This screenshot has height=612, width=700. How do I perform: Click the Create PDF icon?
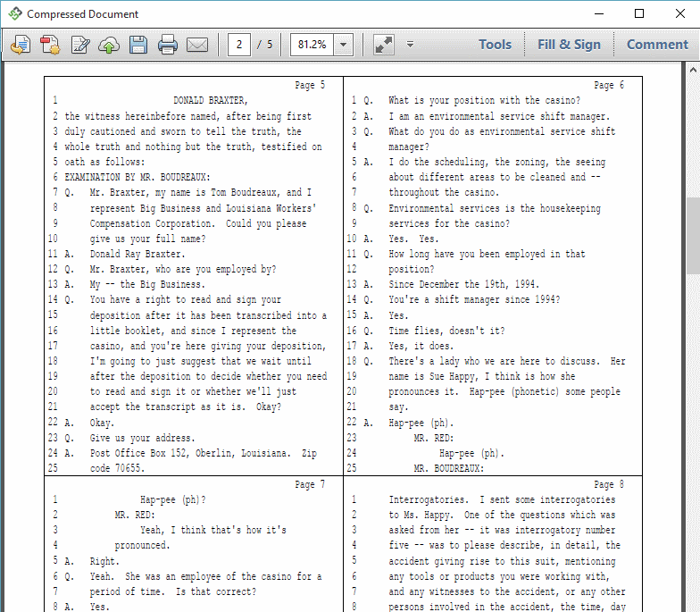(50, 45)
